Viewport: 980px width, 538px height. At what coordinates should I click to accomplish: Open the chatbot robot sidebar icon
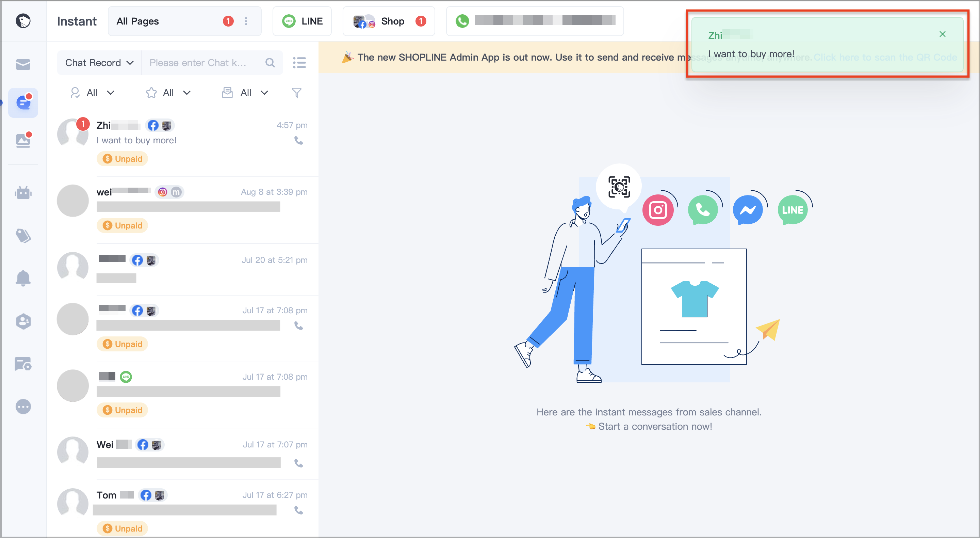pyautogui.click(x=23, y=193)
